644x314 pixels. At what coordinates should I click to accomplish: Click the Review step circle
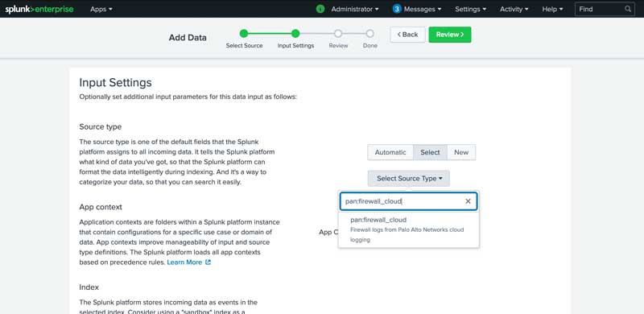pos(338,33)
